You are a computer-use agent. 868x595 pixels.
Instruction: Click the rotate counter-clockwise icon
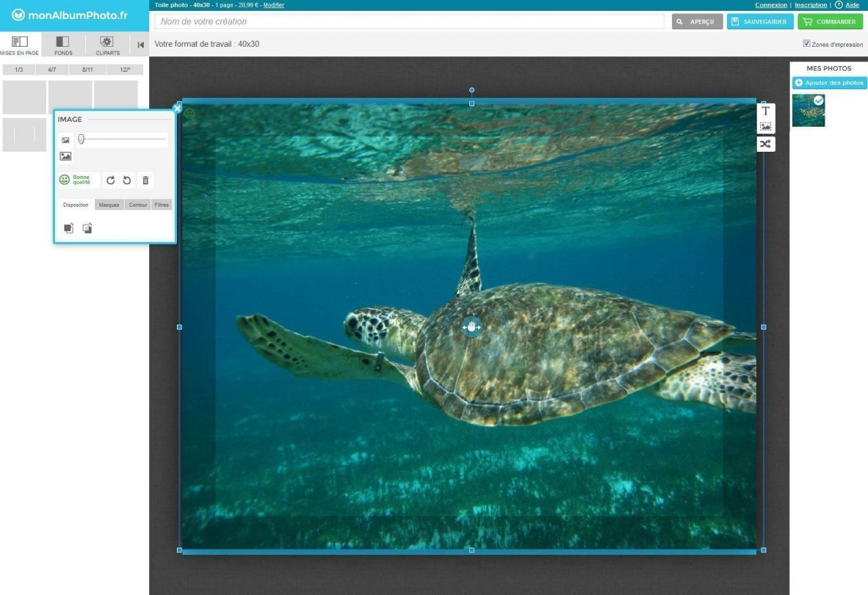(x=127, y=180)
